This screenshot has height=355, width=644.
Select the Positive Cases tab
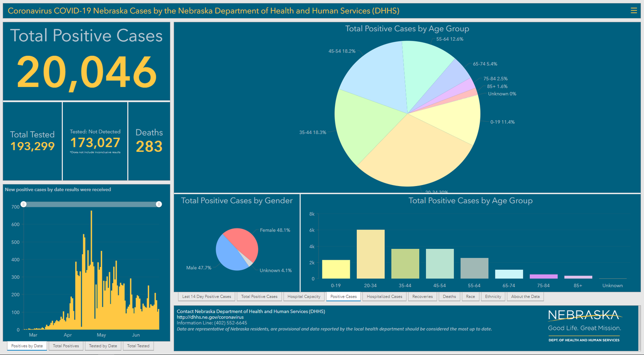(343, 297)
